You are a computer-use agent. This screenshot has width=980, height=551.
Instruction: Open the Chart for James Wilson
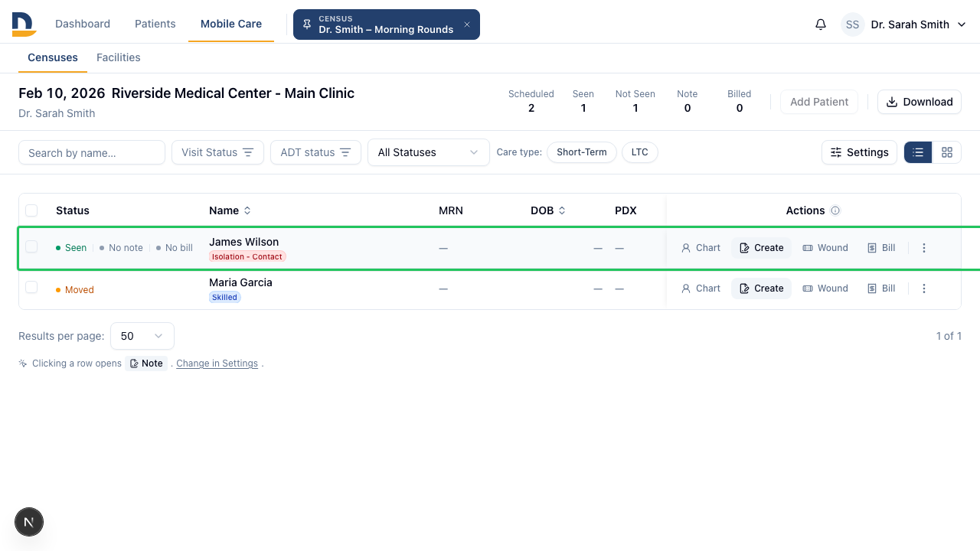tap(701, 248)
